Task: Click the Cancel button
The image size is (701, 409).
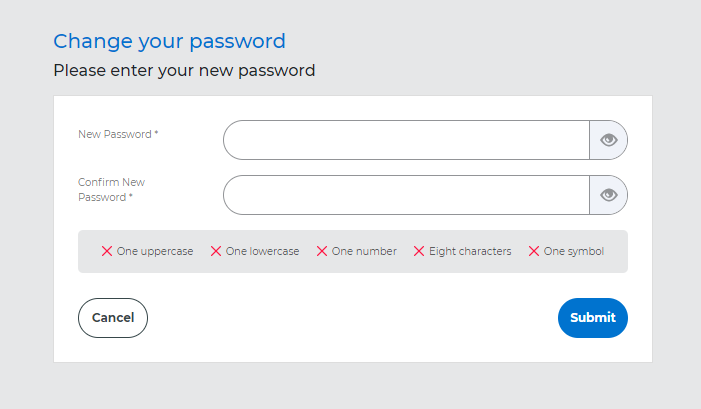Action: (113, 318)
